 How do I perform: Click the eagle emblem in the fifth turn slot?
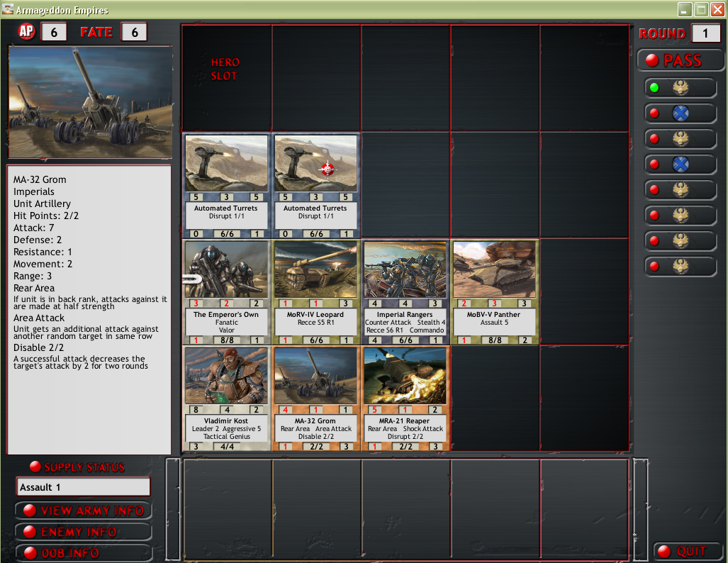coord(681,190)
